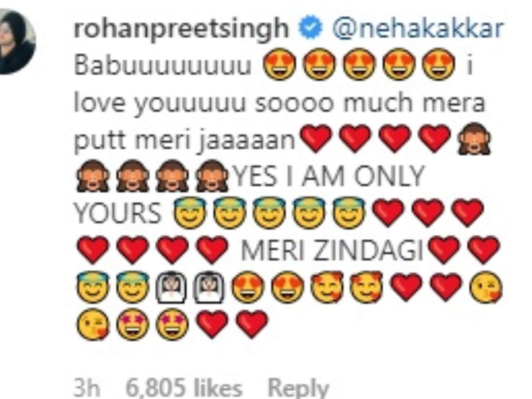Click the first smiling face with hearts emoji
Viewport: 532px width, 399px height.
[327, 287]
